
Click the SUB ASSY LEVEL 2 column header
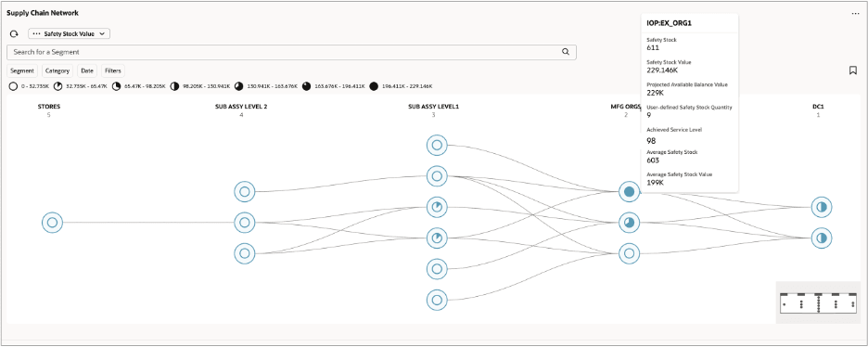[x=241, y=107]
